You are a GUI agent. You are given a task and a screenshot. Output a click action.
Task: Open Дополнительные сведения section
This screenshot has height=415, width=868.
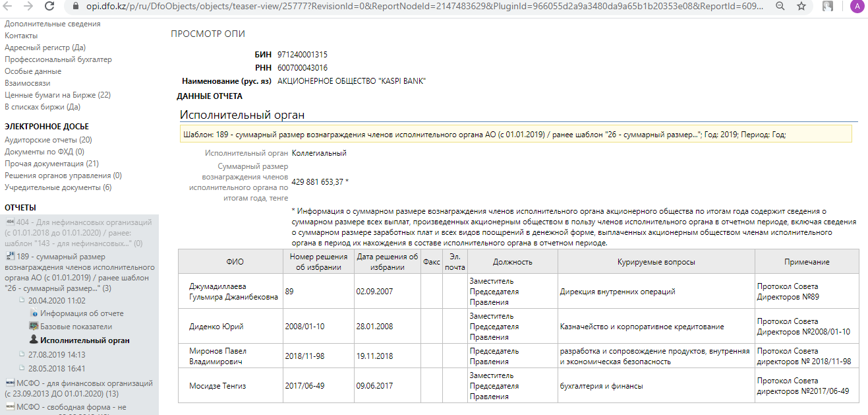pyautogui.click(x=53, y=24)
